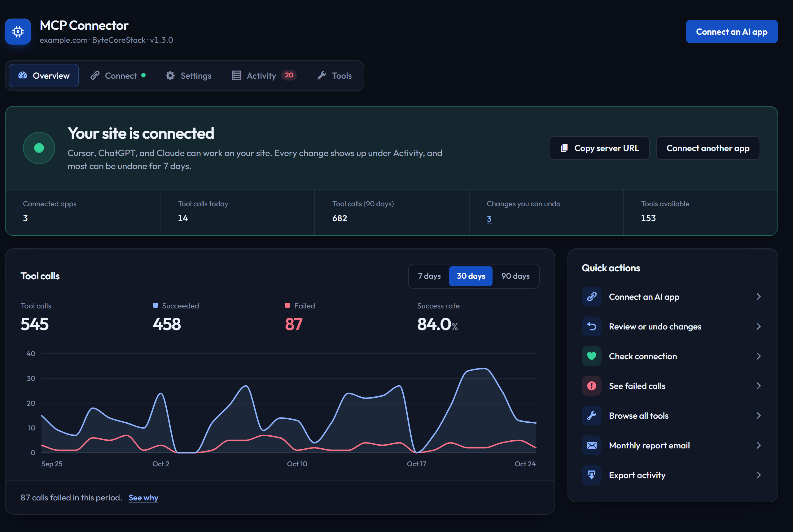Screen dimensions: 793x532
Task: Click the Activity tab badge showing 20
Action: pos(289,75)
